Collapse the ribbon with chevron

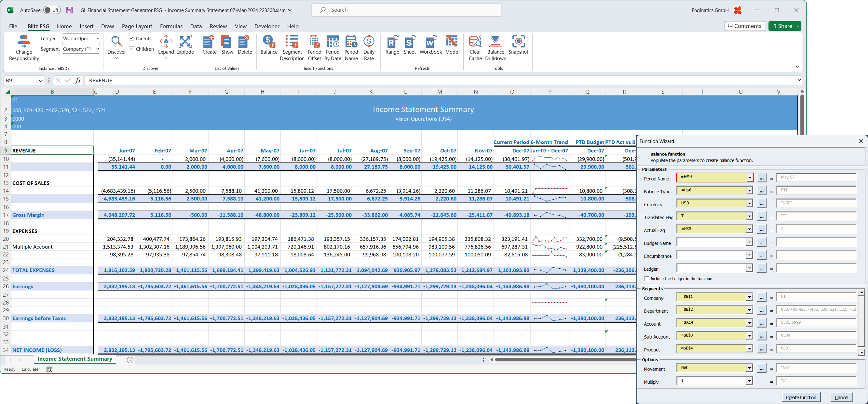point(797,66)
